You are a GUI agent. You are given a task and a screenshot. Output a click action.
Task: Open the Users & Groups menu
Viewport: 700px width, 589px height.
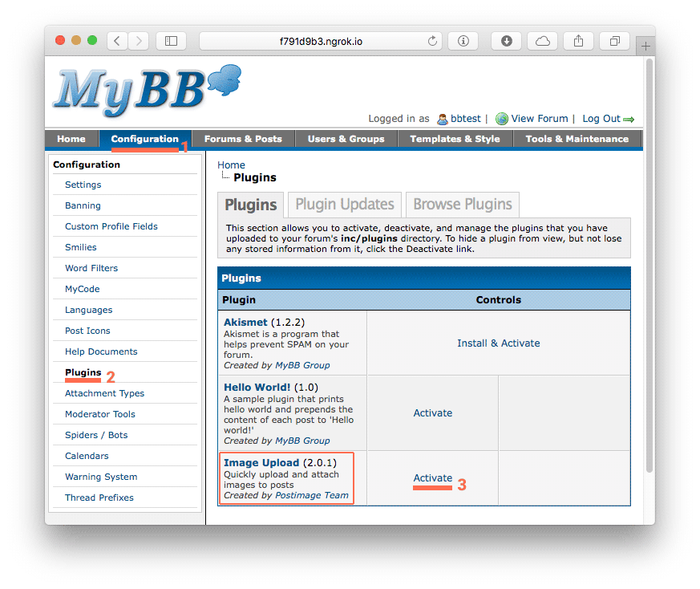click(346, 138)
